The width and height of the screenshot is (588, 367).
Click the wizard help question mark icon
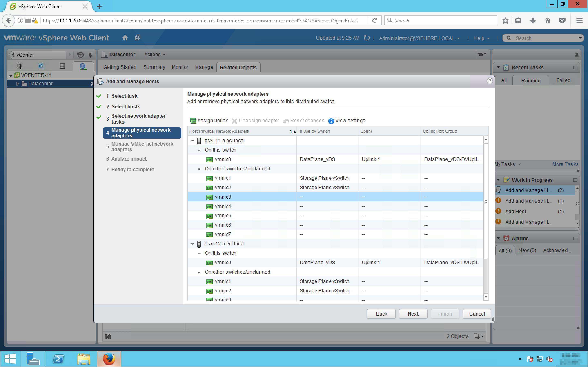pyautogui.click(x=489, y=81)
